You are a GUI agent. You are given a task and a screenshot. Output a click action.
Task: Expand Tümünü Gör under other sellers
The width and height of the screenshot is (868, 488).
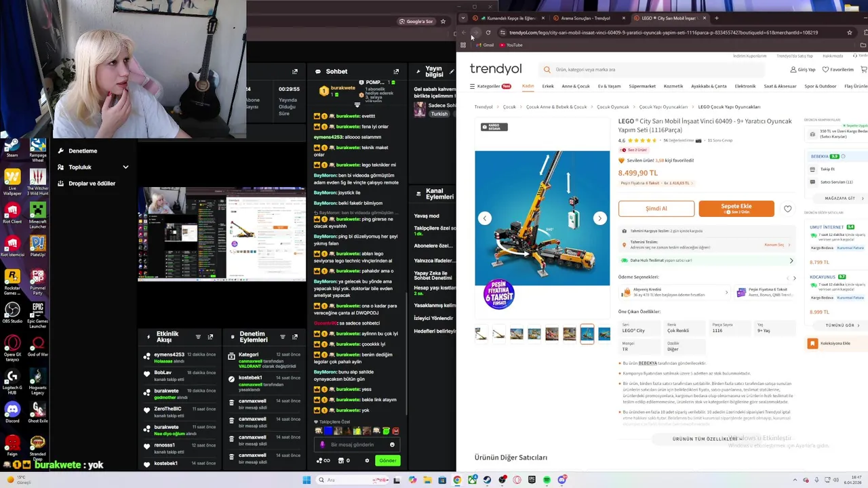pos(843,325)
